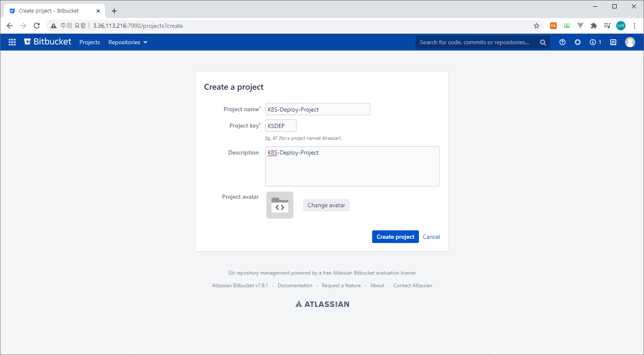Viewport: 644px width, 355px height.
Task: Click the browser extensions puzzle icon
Action: [593, 26]
